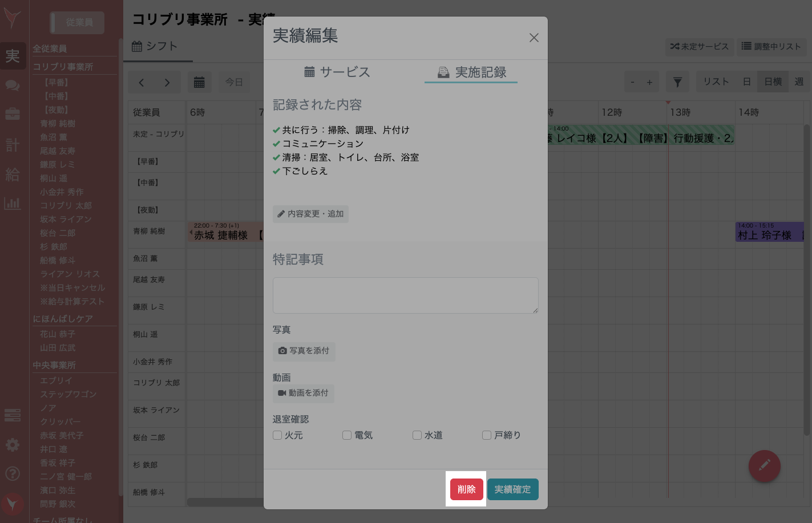Enable the 電気 checkbox
Image resolution: width=812 pixels, height=523 pixels.
pos(347,435)
